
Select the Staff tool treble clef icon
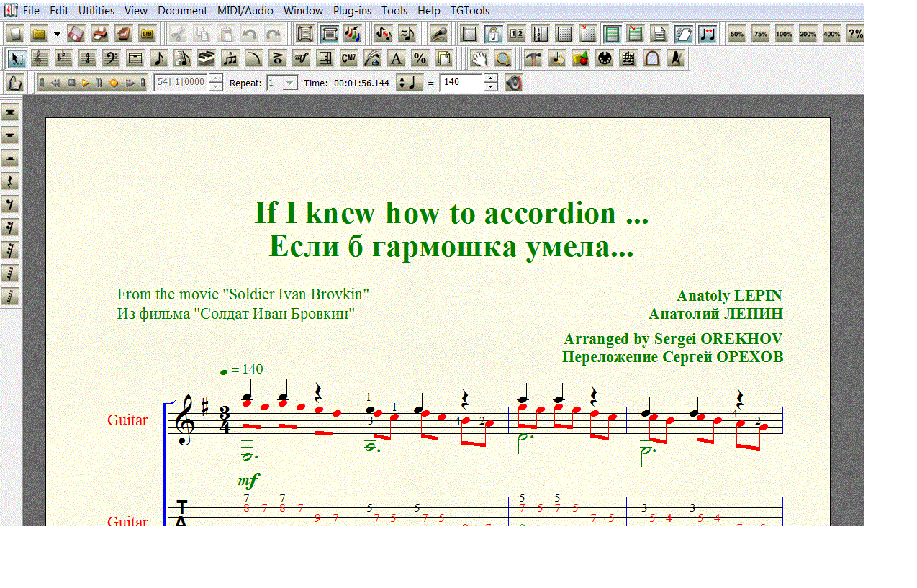tap(39, 58)
